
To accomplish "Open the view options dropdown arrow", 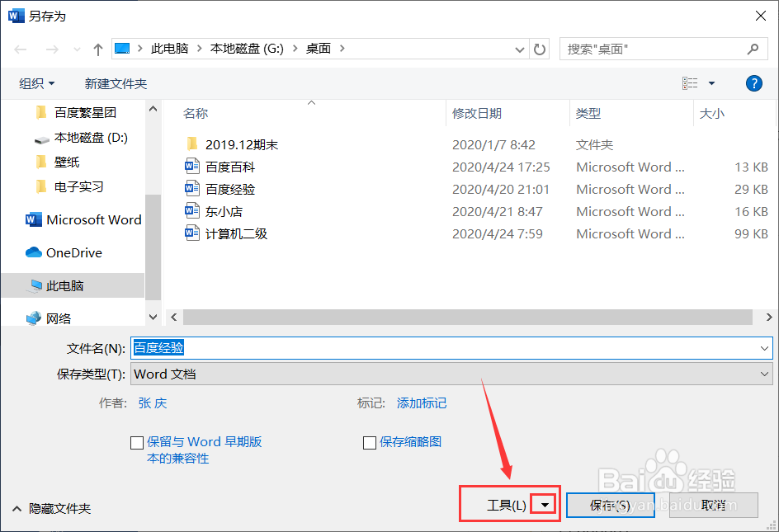I will pos(711,83).
